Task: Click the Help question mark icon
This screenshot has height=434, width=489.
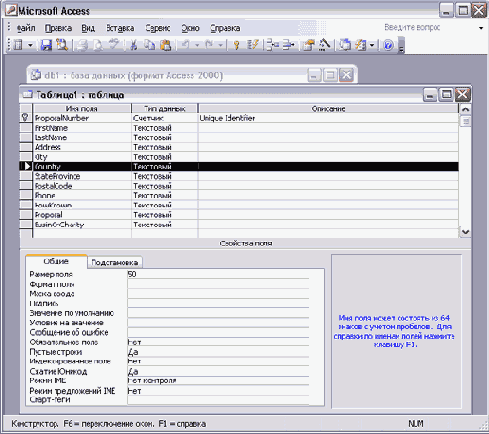Action: point(388,45)
